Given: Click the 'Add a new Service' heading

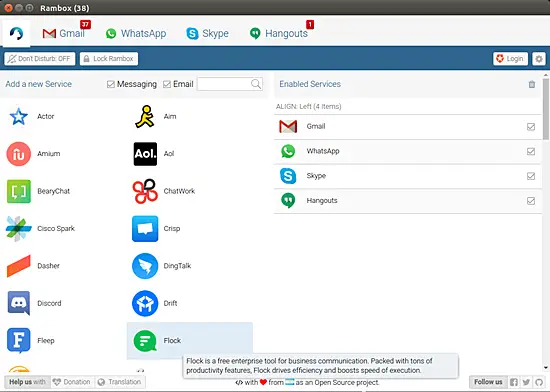Looking at the screenshot, I should pyautogui.click(x=39, y=84).
